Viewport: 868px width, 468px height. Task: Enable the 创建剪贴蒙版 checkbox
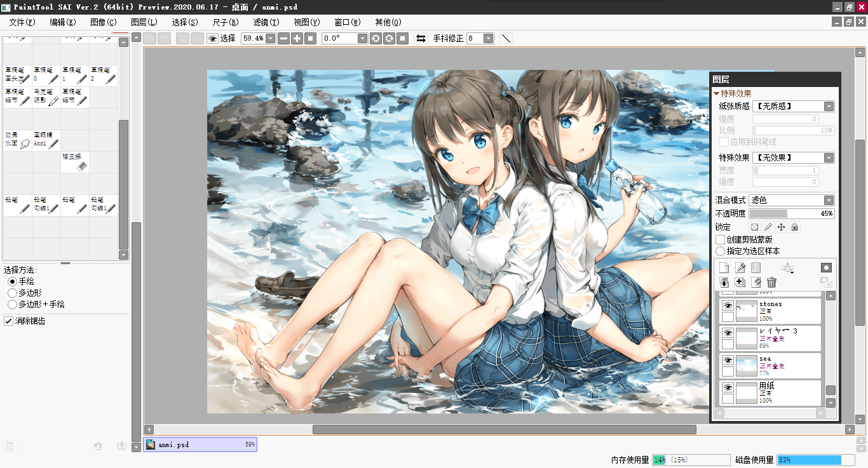point(720,239)
